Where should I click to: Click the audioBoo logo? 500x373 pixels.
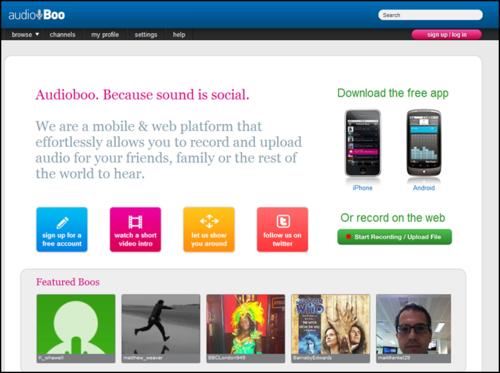pos(37,15)
